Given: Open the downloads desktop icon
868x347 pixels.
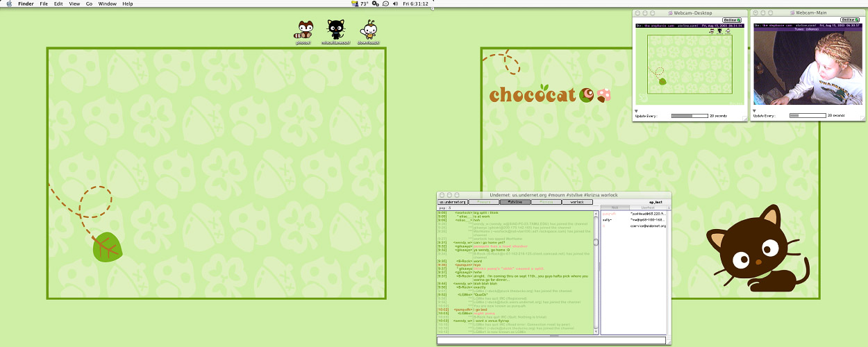Looking at the screenshot, I should [369, 31].
